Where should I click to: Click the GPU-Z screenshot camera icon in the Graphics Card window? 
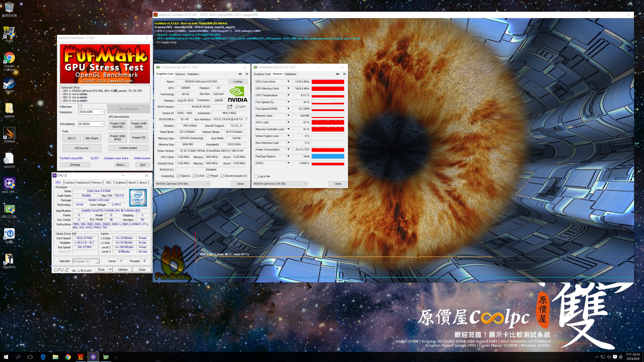240,74
